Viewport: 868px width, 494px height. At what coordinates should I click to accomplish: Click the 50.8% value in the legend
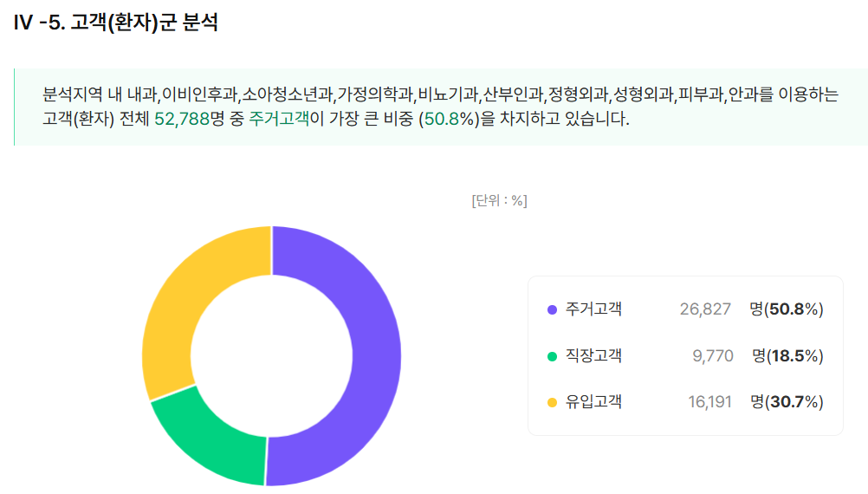click(x=793, y=309)
